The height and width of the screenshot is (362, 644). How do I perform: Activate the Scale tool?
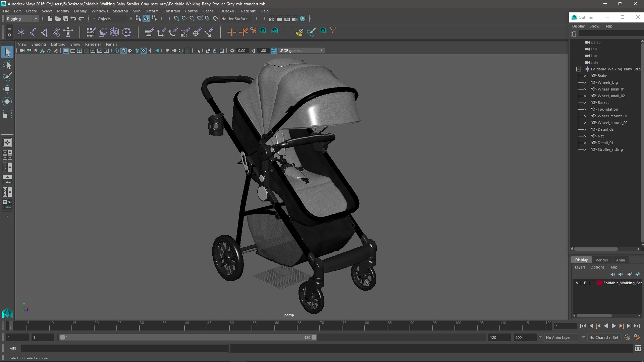tap(7, 114)
